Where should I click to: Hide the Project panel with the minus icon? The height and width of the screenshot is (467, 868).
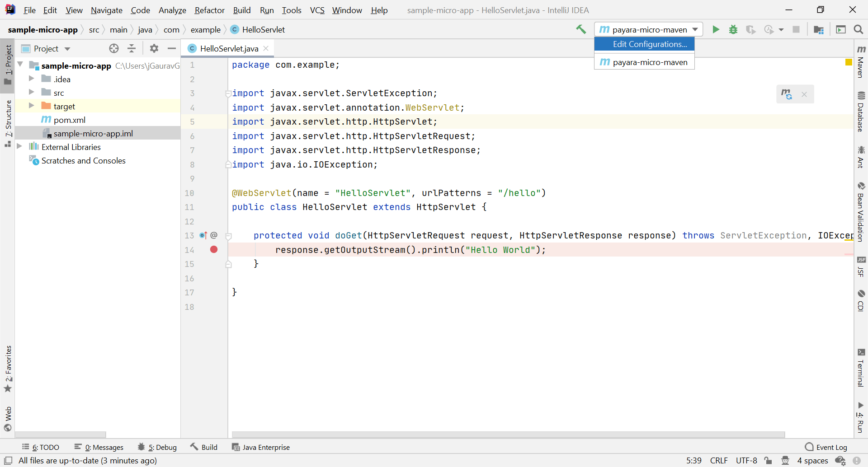(x=172, y=48)
